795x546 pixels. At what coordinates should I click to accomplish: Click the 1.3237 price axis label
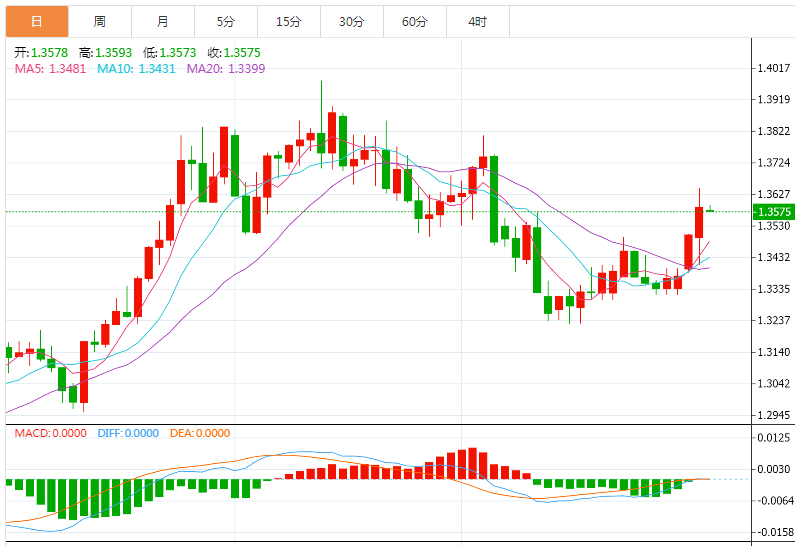[x=774, y=320]
